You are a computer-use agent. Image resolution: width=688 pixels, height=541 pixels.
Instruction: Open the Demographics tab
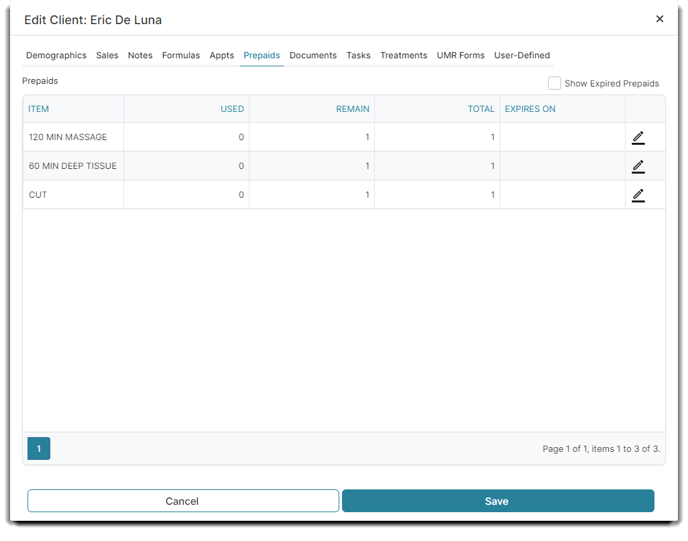pyautogui.click(x=56, y=55)
